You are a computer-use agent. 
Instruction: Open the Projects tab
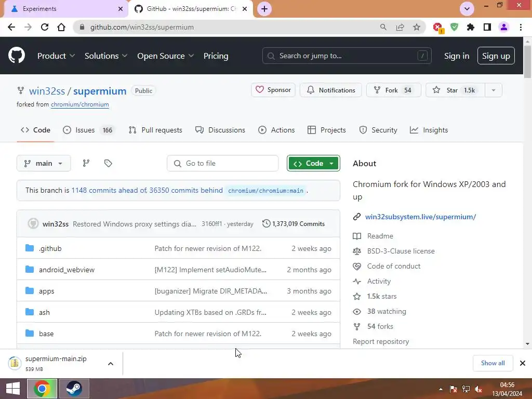(x=327, y=130)
